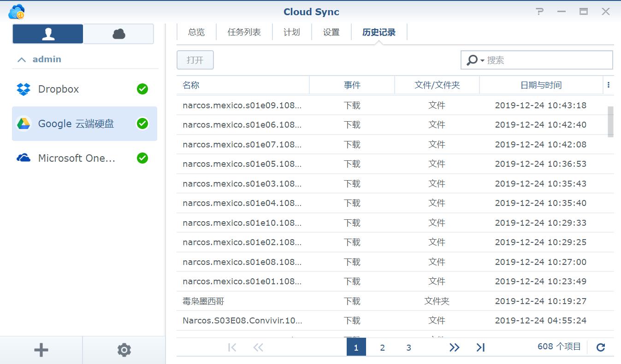Open search filter dropdown magnifier
Screen dimensions: 621x364
[x=475, y=60]
